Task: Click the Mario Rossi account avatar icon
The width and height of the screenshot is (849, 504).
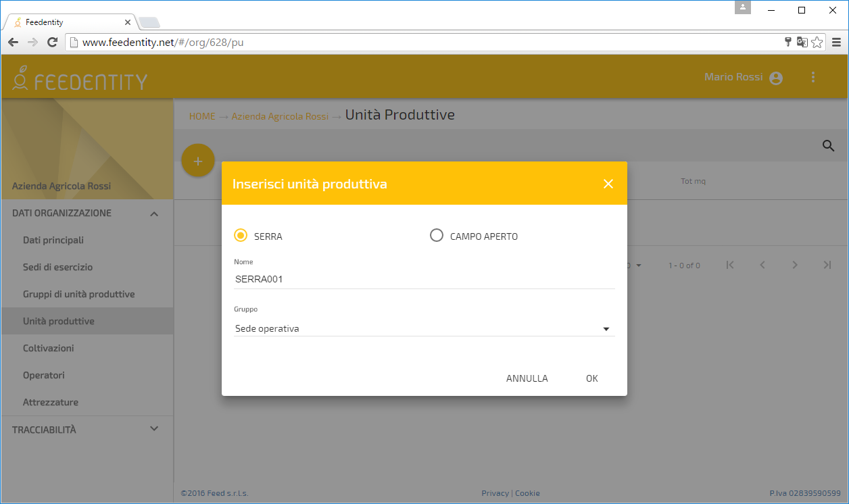Action: coord(776,78)
